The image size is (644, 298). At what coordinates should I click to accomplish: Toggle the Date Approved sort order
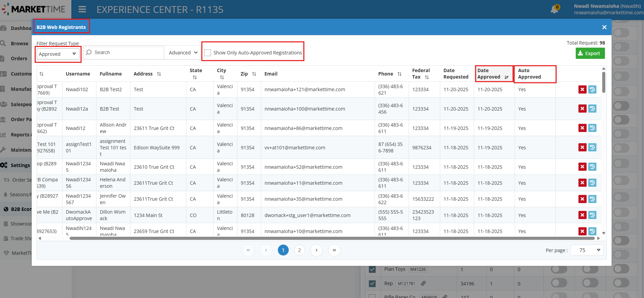click(x=506, y=77)
